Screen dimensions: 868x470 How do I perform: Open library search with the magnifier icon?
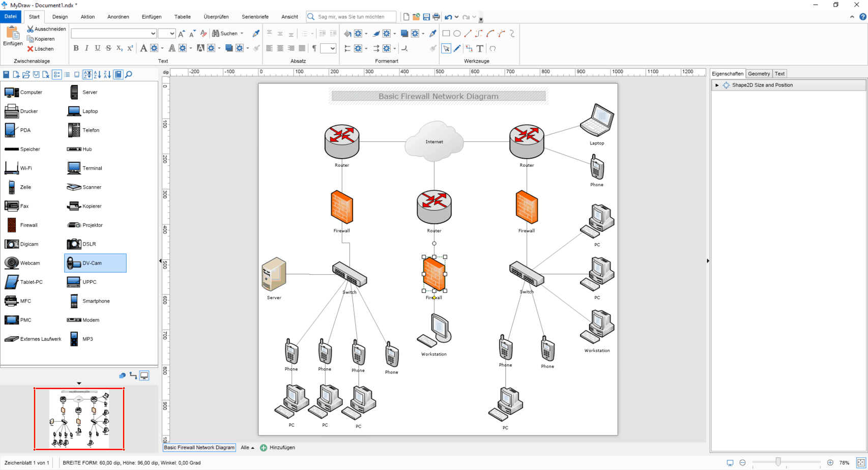click(128, 74)
